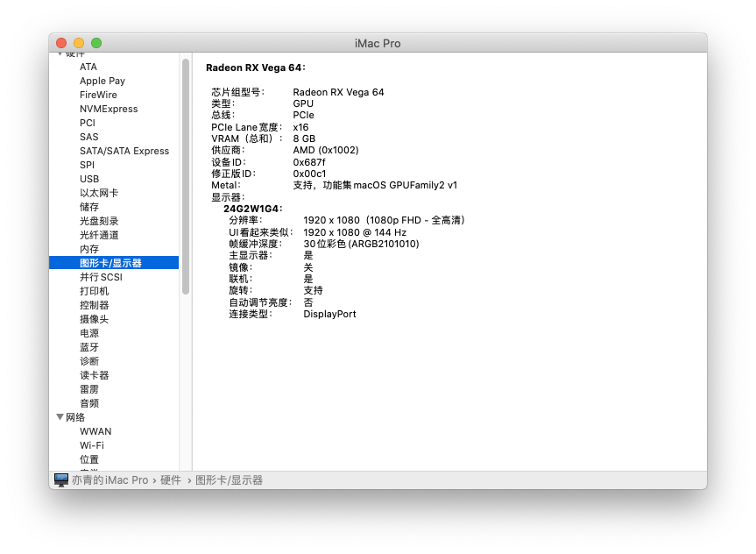Click the sidebar vertical scrollbar thumb

(x=186, y=176)
